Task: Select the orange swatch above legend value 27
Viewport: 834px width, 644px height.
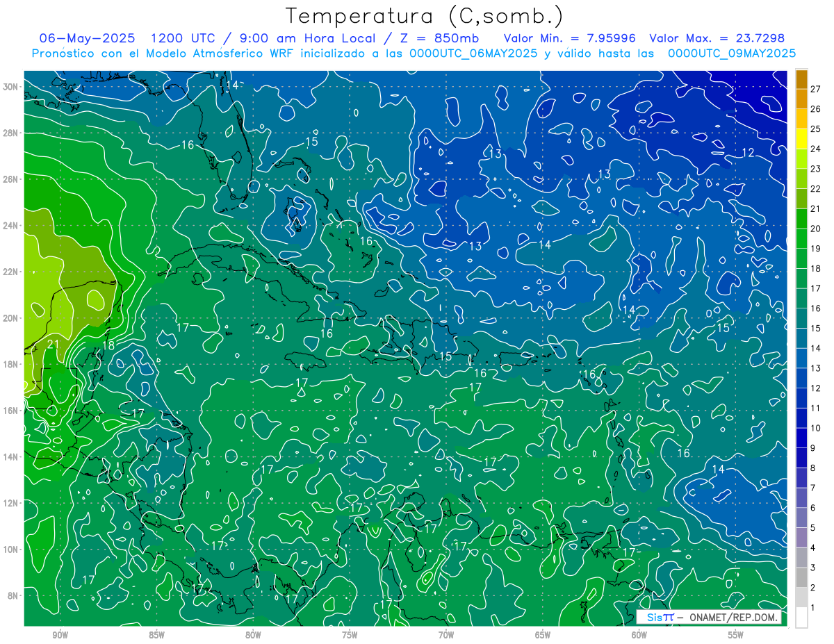Action: pos(801,79)
